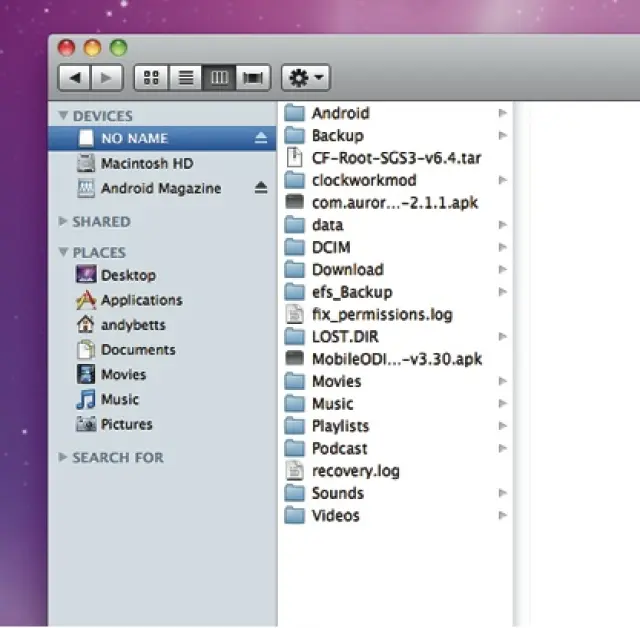Switch to icon view mode

tap(151, 78)
